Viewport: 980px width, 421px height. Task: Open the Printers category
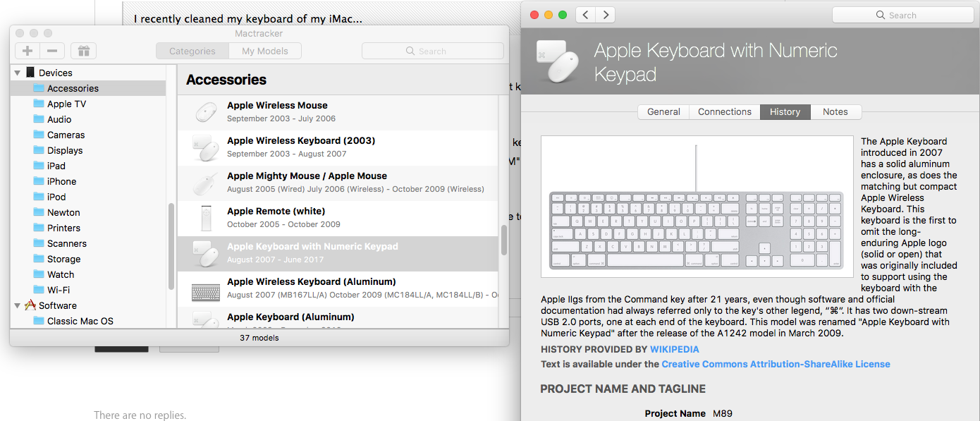tap(88, 228)
